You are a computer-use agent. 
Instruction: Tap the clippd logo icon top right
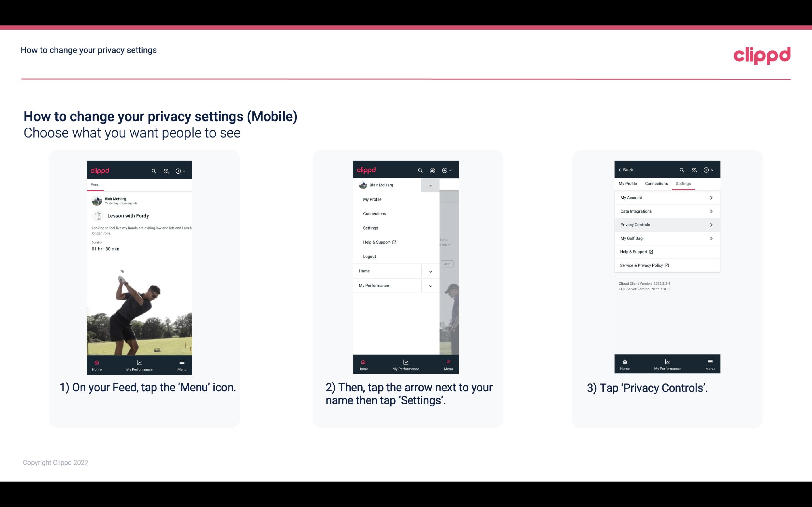762,55
